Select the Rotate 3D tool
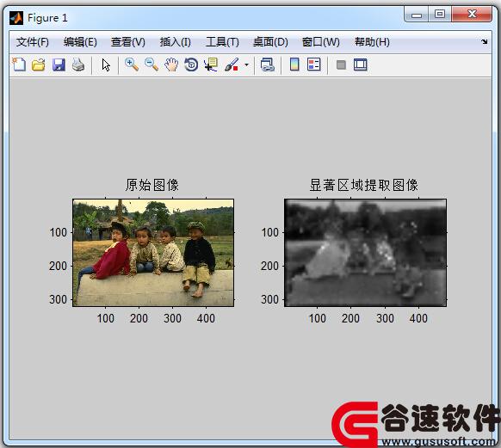 coord(191,64)
